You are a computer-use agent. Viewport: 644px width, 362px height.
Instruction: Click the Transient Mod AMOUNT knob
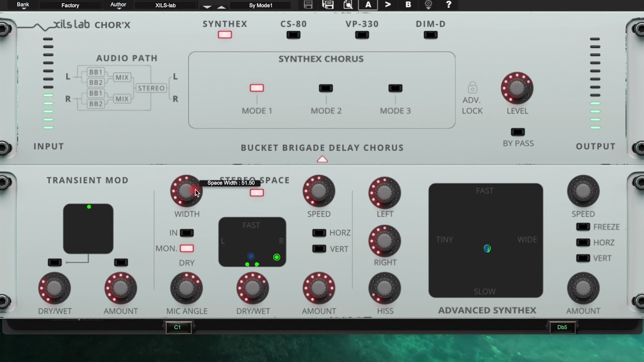click(121, 288)
